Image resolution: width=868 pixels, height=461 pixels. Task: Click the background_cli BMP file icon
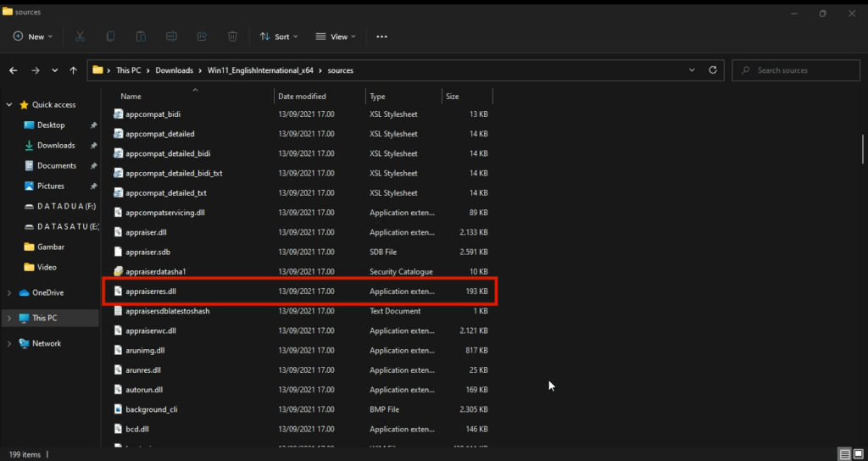(117, 409)
